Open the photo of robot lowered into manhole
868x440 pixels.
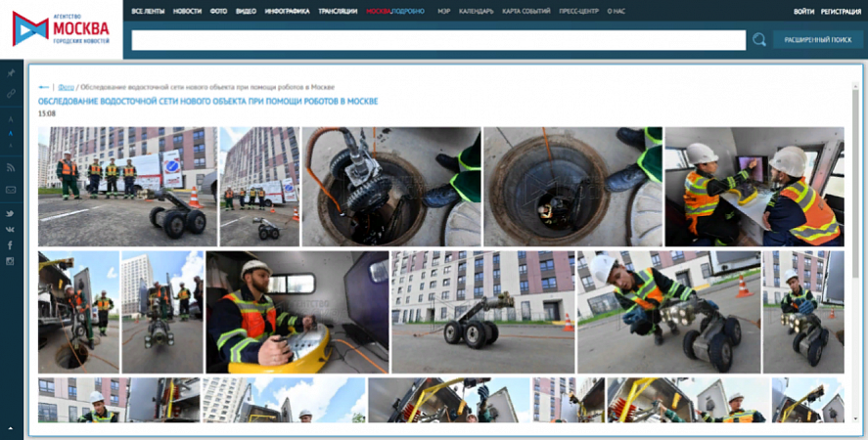pyautogui.click(x=391, y=187)
